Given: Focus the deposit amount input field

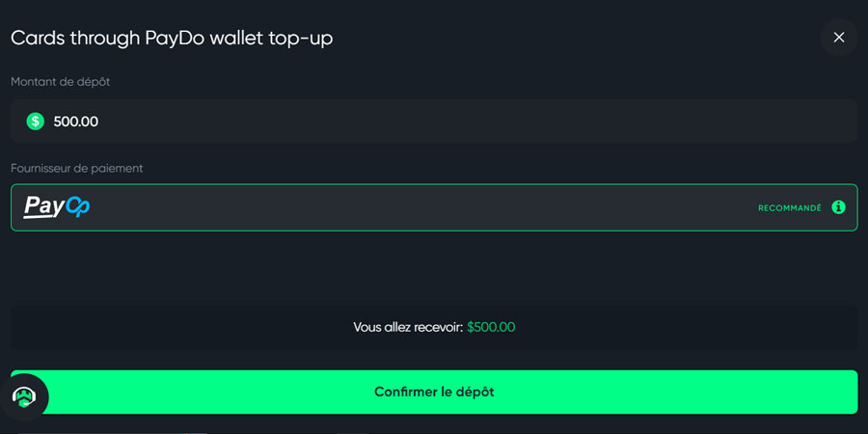Looking at the screenshot, I should click(434, 122).
